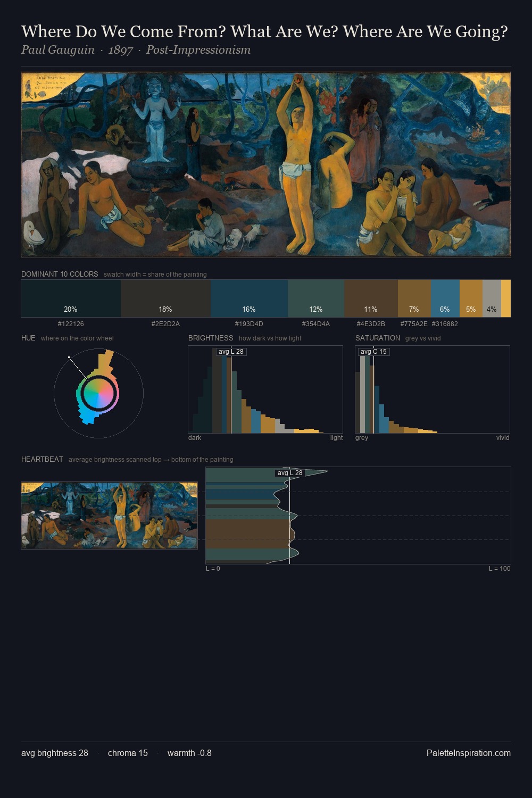
Task: Open the small painting thumbnail beside heartbeat chart
Action: pyautogui.click(x=109, y=516)
